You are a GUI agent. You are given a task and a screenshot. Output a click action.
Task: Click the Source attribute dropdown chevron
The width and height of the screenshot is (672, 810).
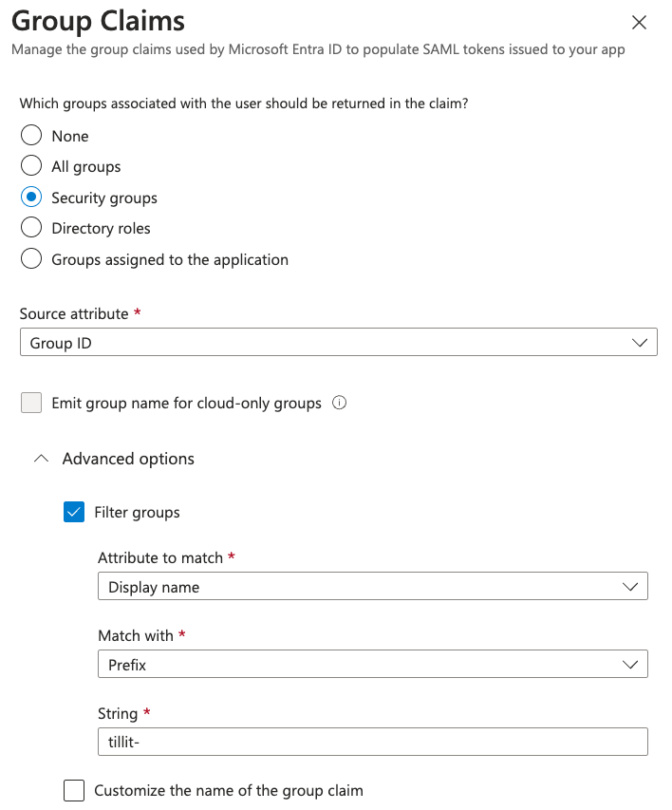tap(640, 343)
